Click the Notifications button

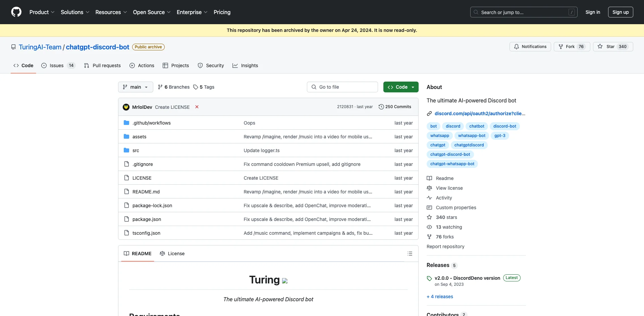pos(530,47)
